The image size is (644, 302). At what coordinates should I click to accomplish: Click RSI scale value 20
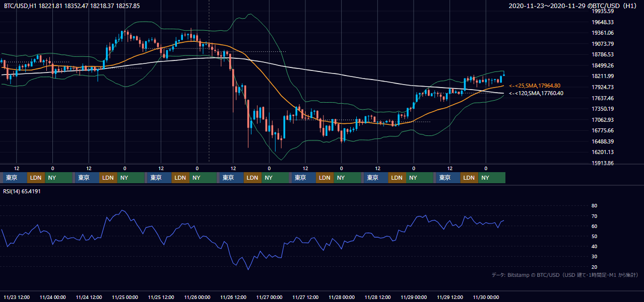coord(595,267)
